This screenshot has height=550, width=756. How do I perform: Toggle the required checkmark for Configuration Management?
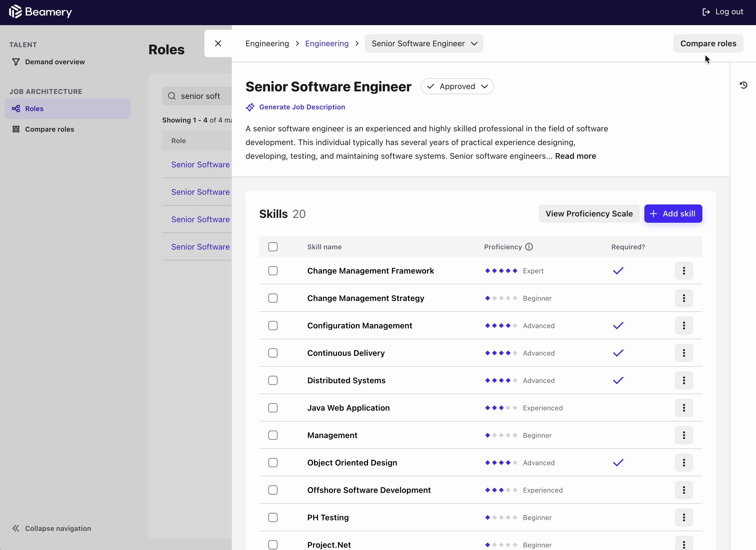coord(618,325)
